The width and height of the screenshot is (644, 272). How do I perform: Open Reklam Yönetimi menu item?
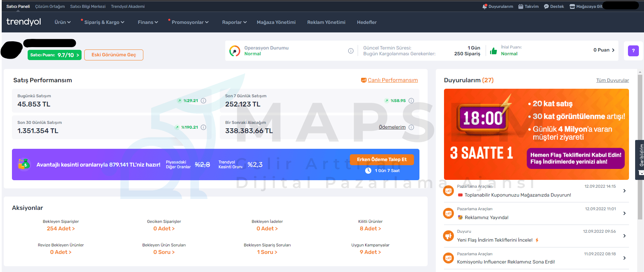coord(326,22)
